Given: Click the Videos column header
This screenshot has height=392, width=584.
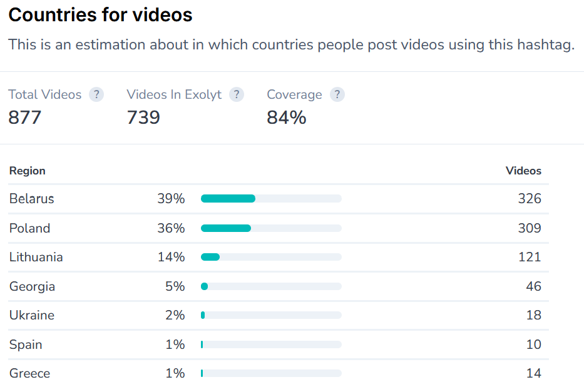Looking at the screenshot, I should pyautogui.click(x=523, y=171).
